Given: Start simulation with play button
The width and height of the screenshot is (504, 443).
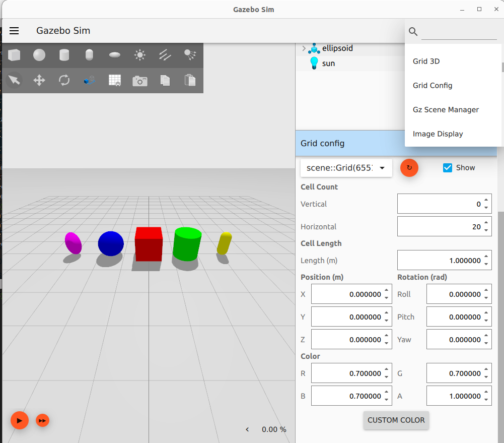Looking at the screenshot, I should (20, 420).
